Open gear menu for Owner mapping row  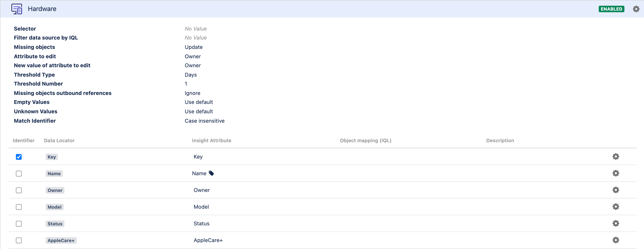coord(615,190)
